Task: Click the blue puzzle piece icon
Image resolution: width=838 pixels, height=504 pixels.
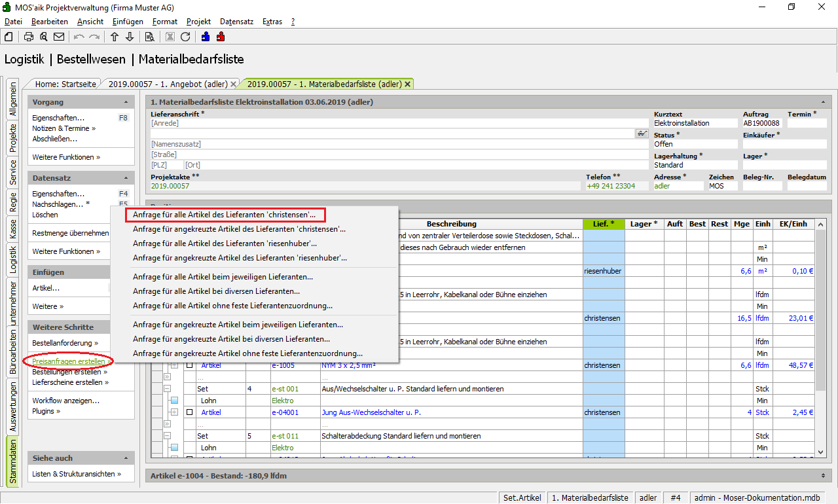Action: pos(206,37)
